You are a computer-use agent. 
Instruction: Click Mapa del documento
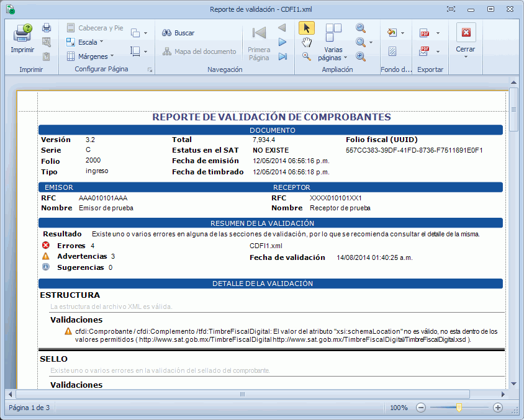click(x=199, y=51)
